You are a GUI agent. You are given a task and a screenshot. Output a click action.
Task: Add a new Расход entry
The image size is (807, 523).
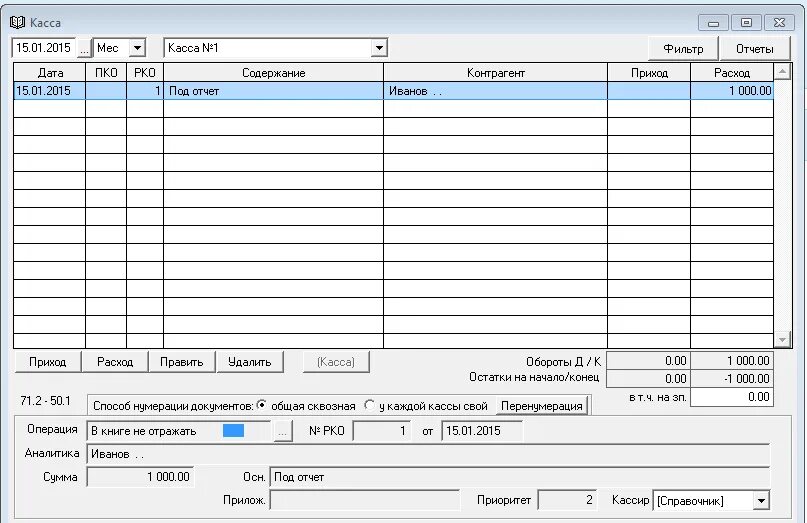[x=115, y=362]
